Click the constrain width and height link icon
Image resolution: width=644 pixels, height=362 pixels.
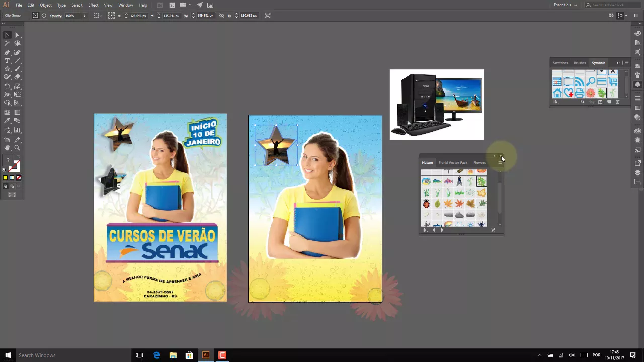click(x=221, y=16)
